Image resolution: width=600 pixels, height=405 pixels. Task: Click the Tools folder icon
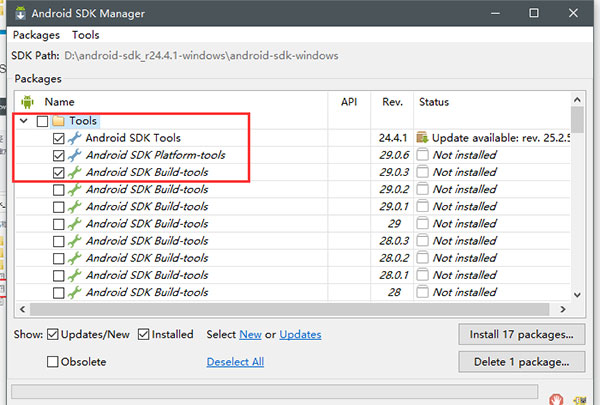pos(58,121)
